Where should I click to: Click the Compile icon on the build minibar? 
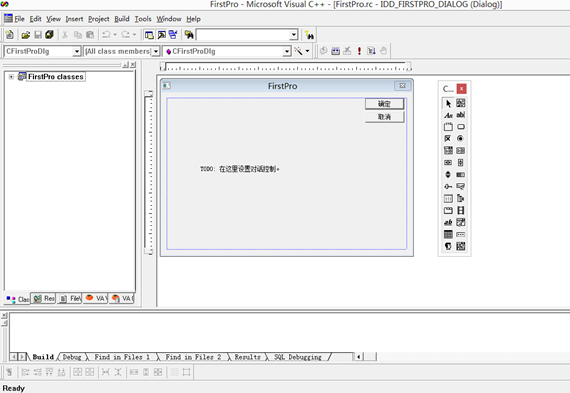point(324,51)
